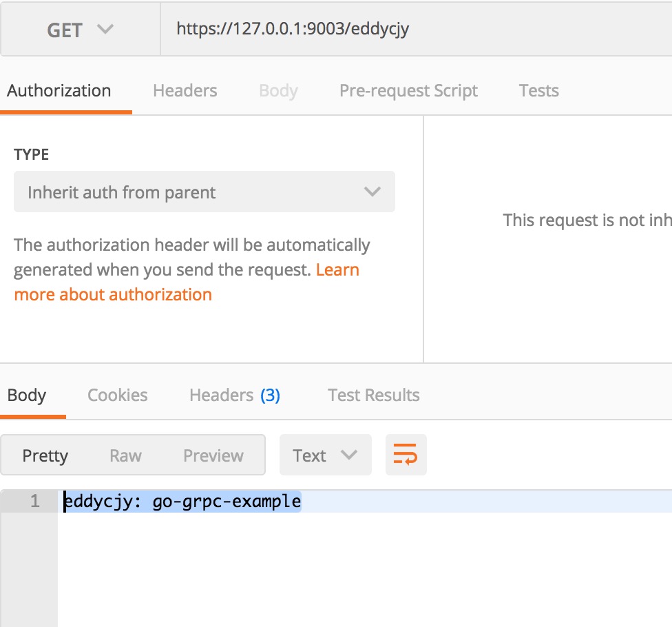This screenshot has height=627, width=672.
Task: Select the request Body tab
Action: coord(278,91)
